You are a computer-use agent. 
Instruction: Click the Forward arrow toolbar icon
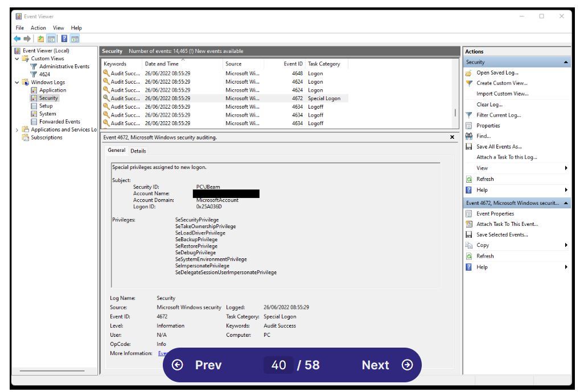pyautogui.click(x=27, y=39)
